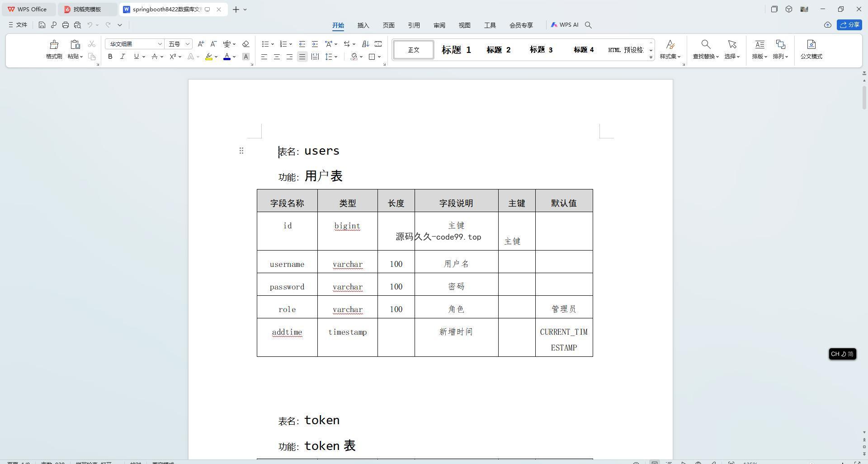The height and width of the screenshot is (464, 868).
Task: Increase font size with A+ icon
Action: point(201,44)
